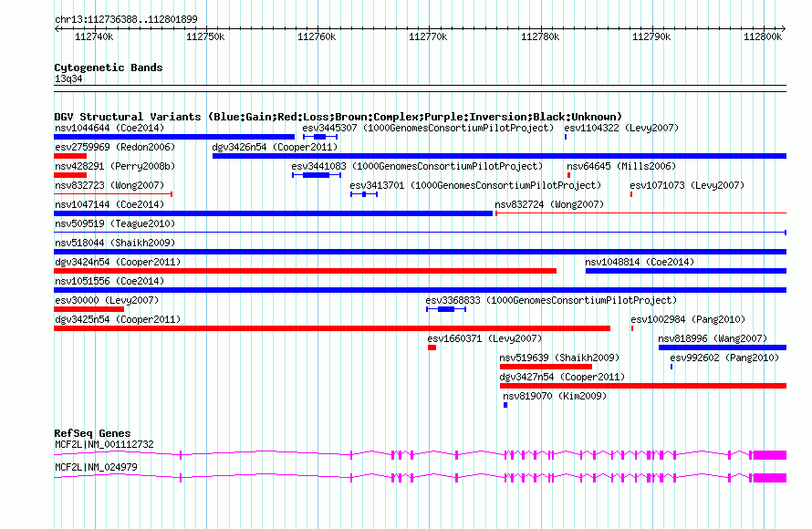Screen dimensions: 812x529
Task: Click the blue nsv1048814 gain bar
Action: (686, 271)
